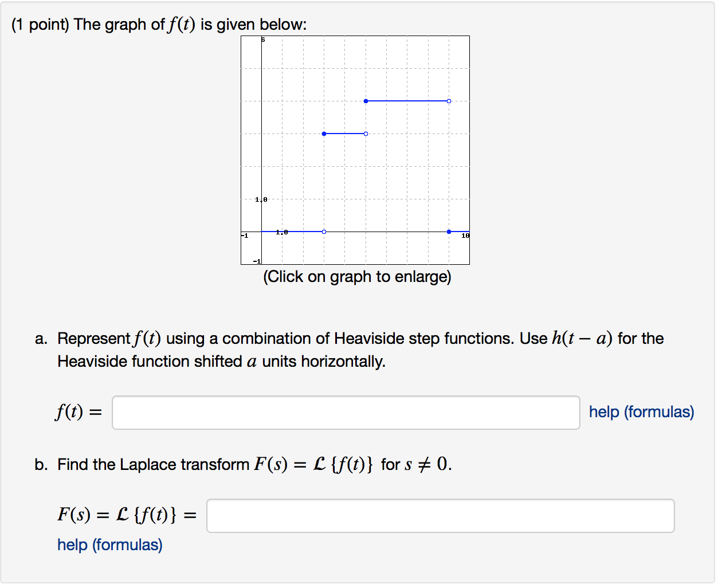722x588 pixels.
Task: Click inside the F(s) answer field
Action: 441,516
